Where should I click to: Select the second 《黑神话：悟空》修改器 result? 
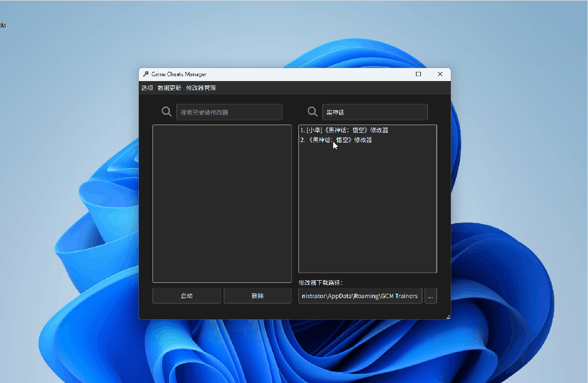(336, 140)
